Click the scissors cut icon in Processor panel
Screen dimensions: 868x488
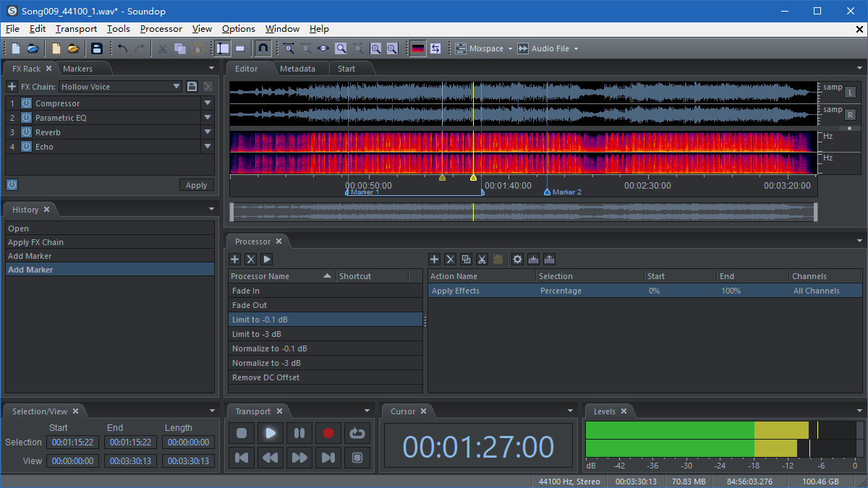(482, 259)
